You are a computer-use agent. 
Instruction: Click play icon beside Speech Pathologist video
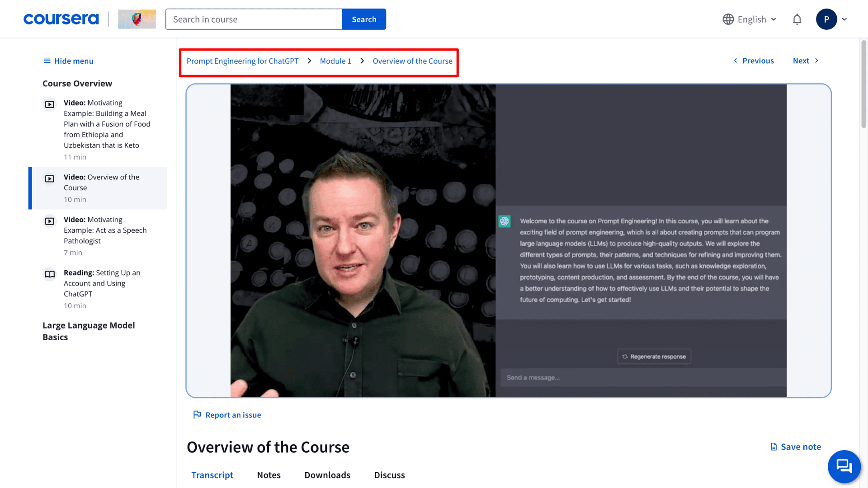(x=50, y=221)
